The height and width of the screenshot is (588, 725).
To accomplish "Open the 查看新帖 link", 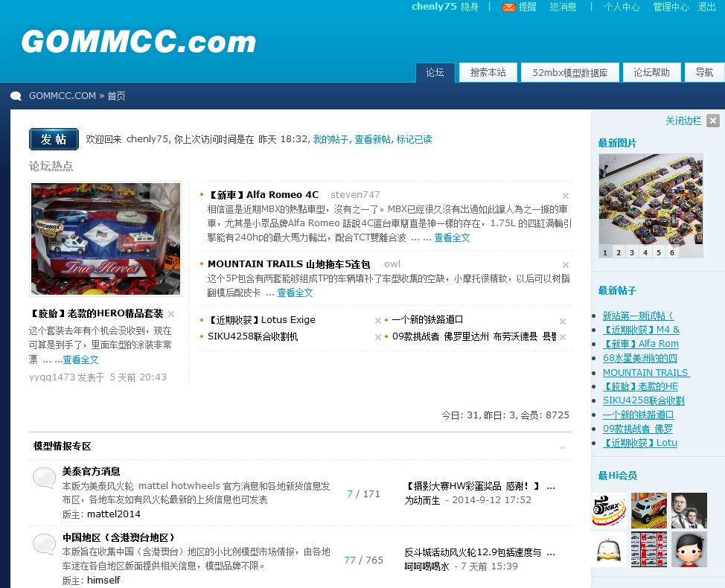I will 372,139.
